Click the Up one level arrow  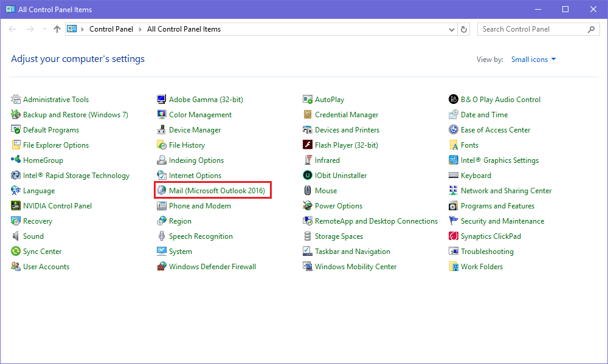57,29
